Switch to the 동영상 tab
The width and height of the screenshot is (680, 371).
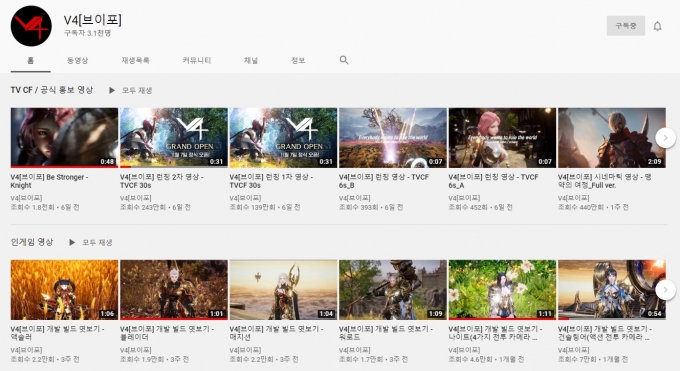tap(78, 60)
